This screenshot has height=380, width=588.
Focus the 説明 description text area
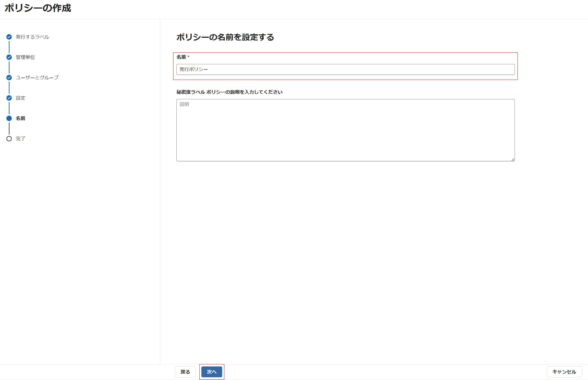(345, 130)
